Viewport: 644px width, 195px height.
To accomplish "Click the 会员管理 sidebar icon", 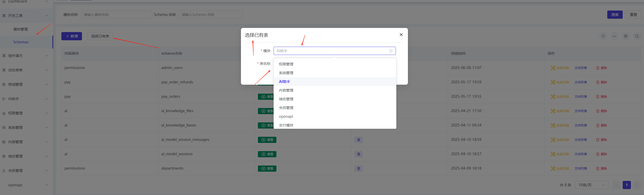I will (4, 171).
